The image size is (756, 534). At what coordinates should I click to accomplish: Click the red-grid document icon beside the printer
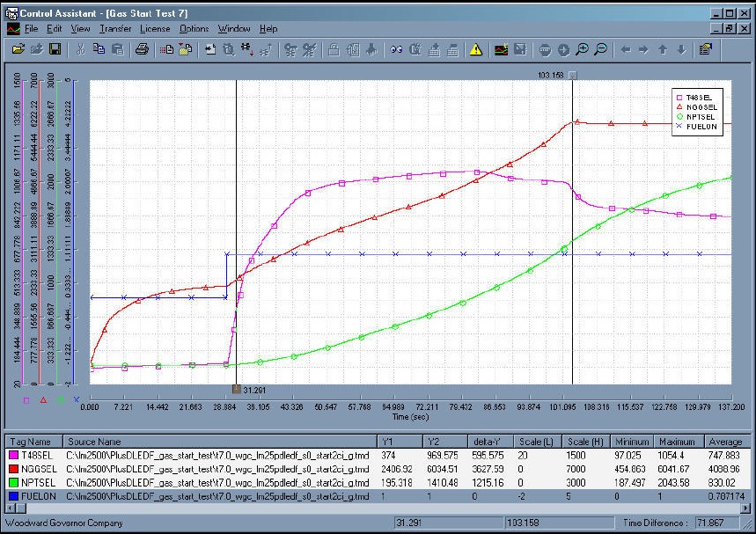tap(166, 49)
